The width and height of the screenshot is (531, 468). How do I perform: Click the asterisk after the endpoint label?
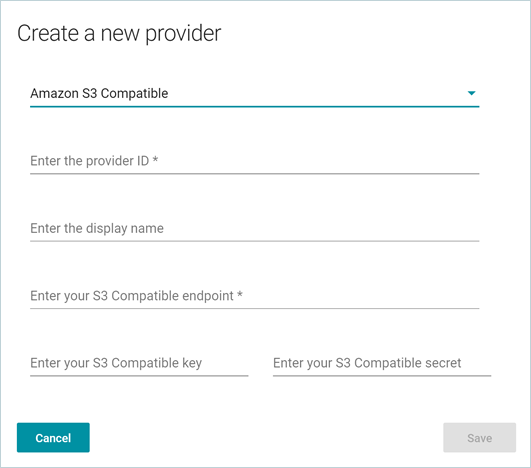click(x=239, y=294)
